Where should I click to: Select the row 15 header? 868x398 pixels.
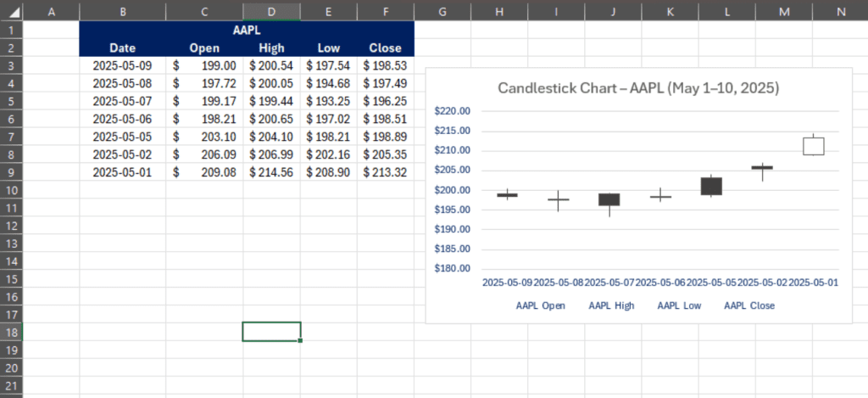[x=9, y=278]
